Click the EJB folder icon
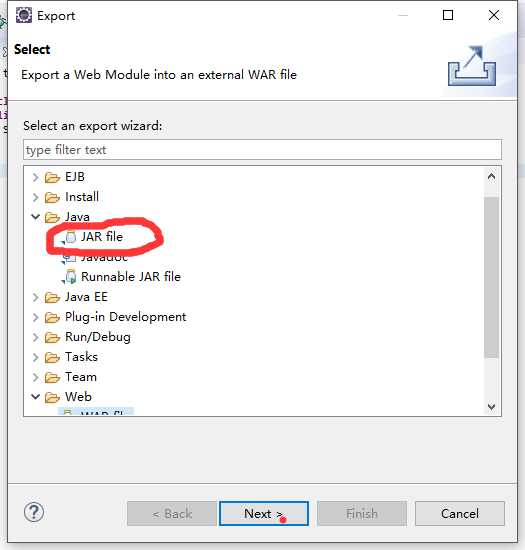 52,177
